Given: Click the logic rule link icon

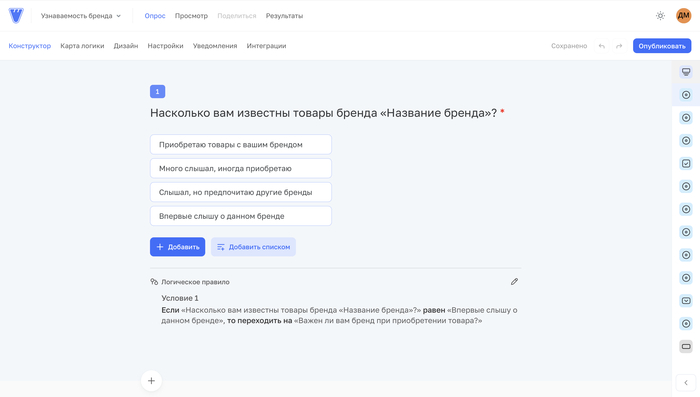Looking at the screenshot, I should coord(154,282).
